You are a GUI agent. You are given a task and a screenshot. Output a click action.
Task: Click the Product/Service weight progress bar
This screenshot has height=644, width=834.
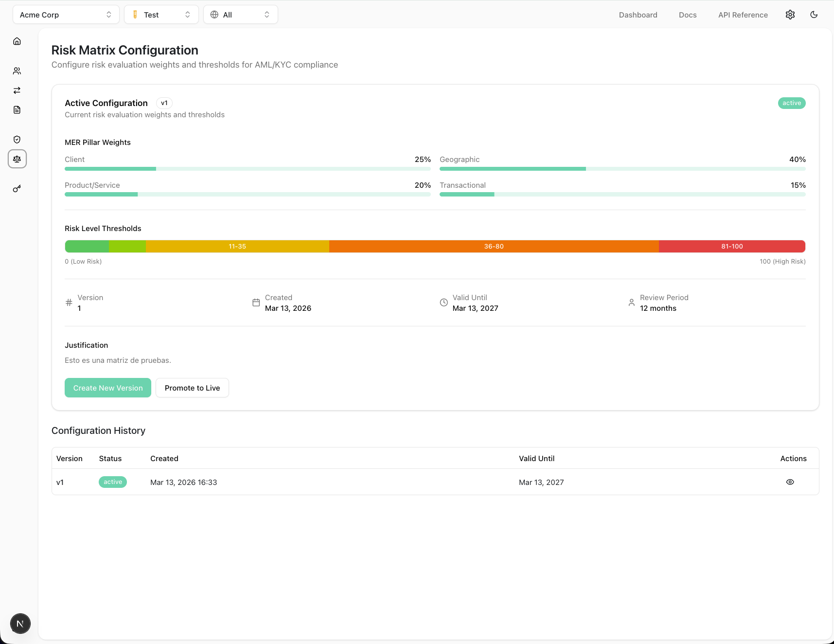click(248, 195)
